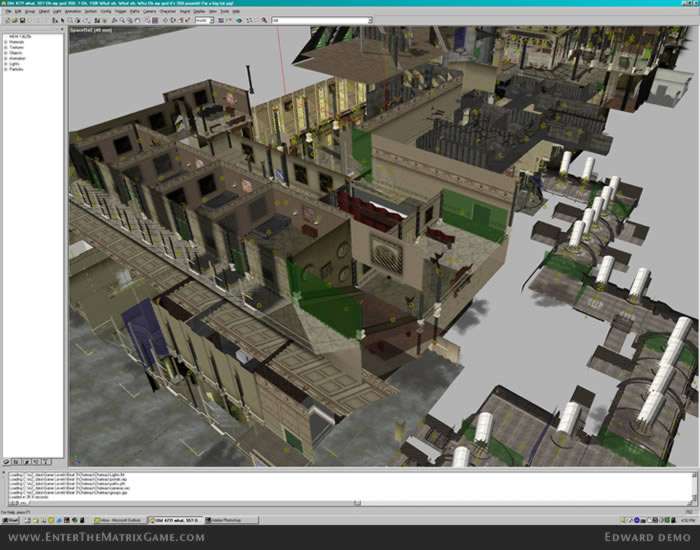This screenshot has width=700, height=550.
Task: Open the Group menu
Action: tap(30, 11)
